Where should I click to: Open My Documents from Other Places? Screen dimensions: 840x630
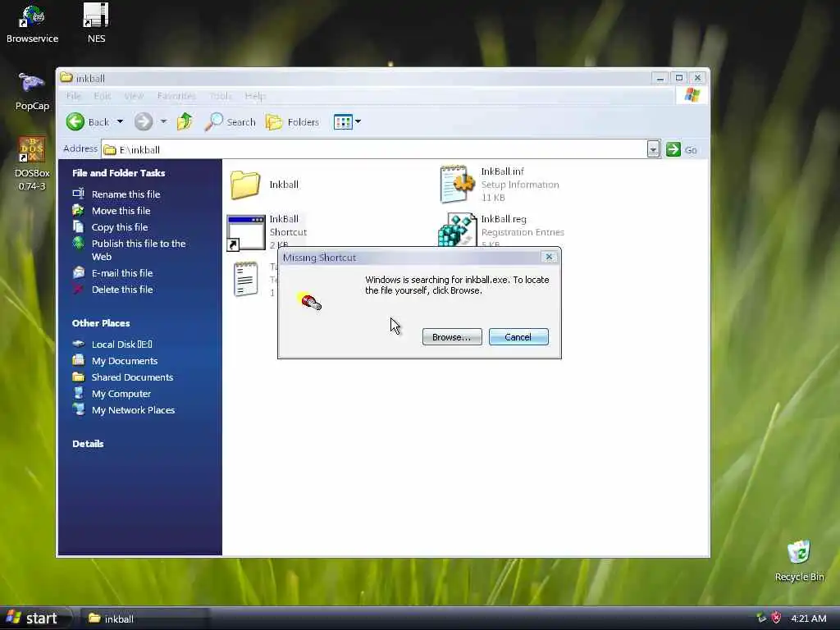tap(125, 361)
